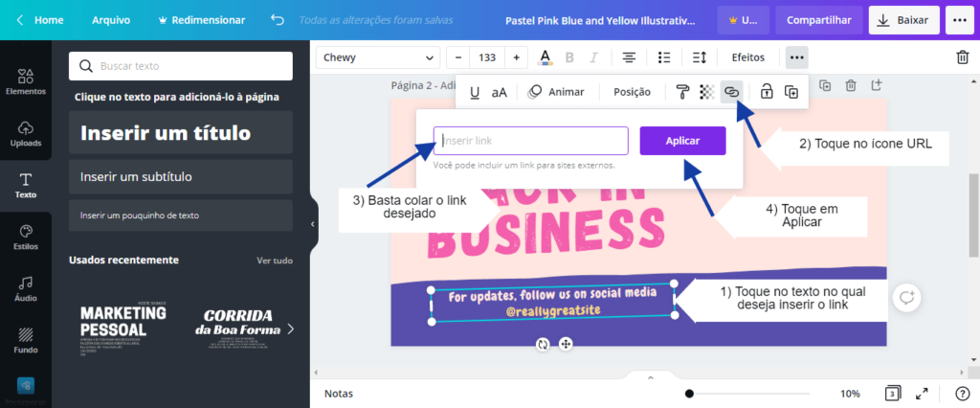Open the transparency checkerboard icon
This screenshot has width=980, height=408.
pyautogui.click(x=707, y=92)
